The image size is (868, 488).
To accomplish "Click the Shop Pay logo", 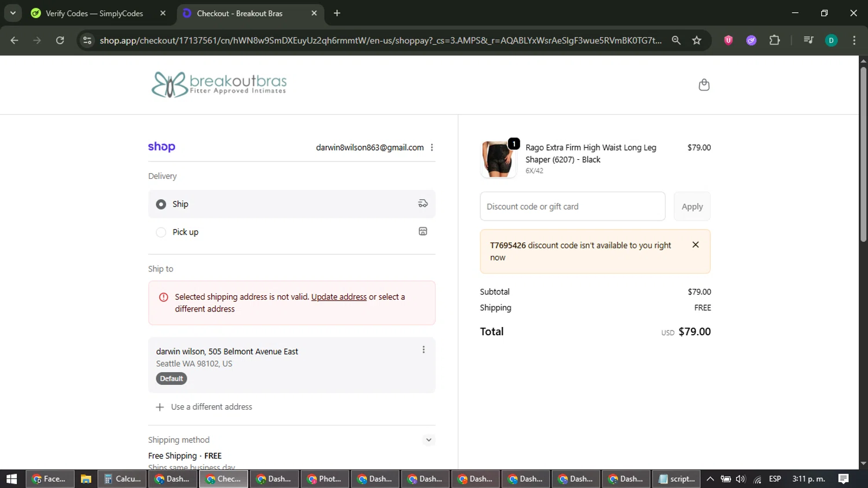I will pyautogui.click(x=161, y=147).
